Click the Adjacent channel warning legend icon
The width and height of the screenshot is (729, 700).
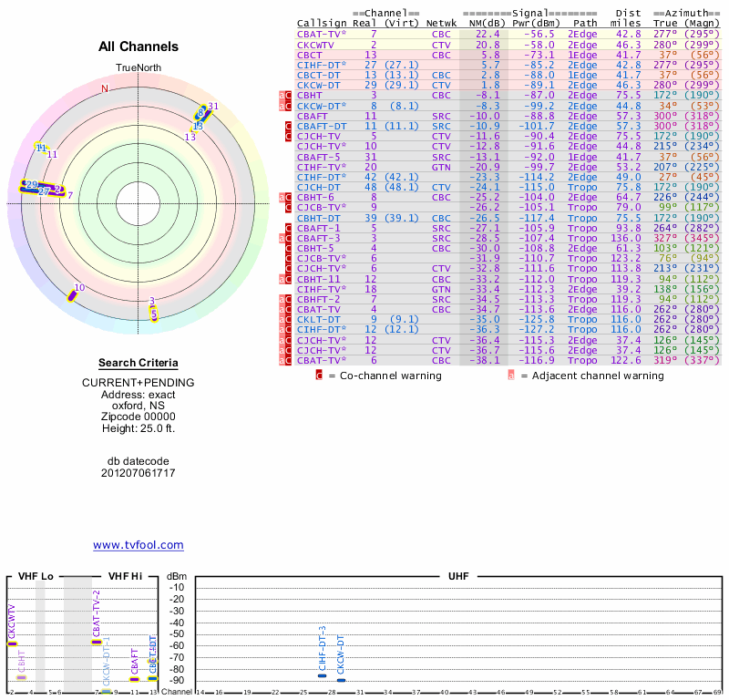point(511,375)
